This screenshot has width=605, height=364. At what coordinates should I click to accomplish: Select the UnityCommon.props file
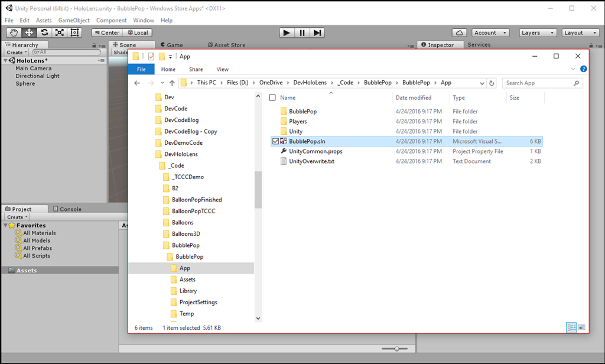click(315, 151)
